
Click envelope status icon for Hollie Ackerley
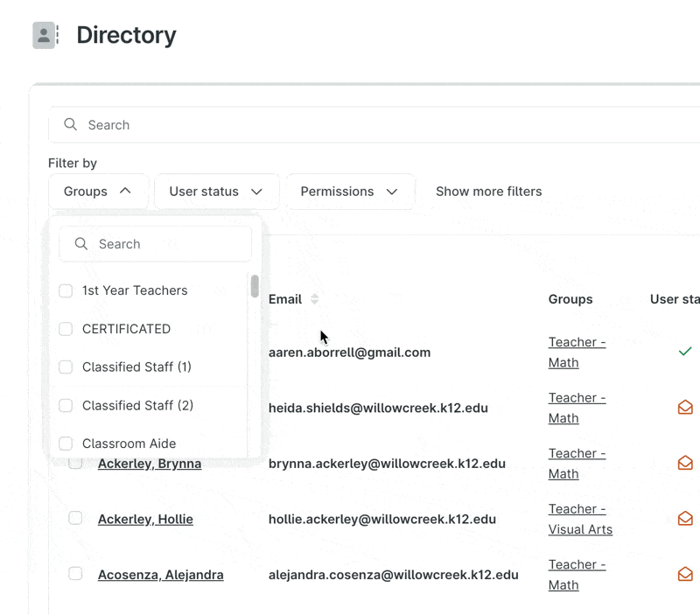coord(685,519)
